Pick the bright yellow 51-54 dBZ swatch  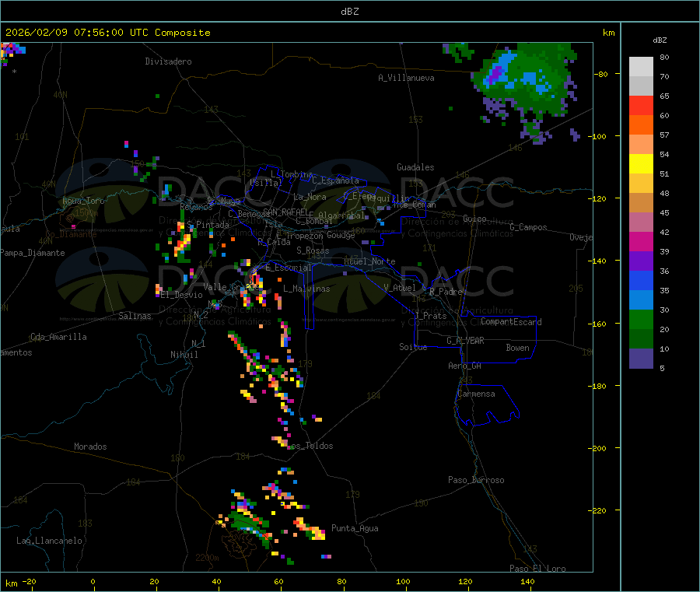[x=641, y=164]
